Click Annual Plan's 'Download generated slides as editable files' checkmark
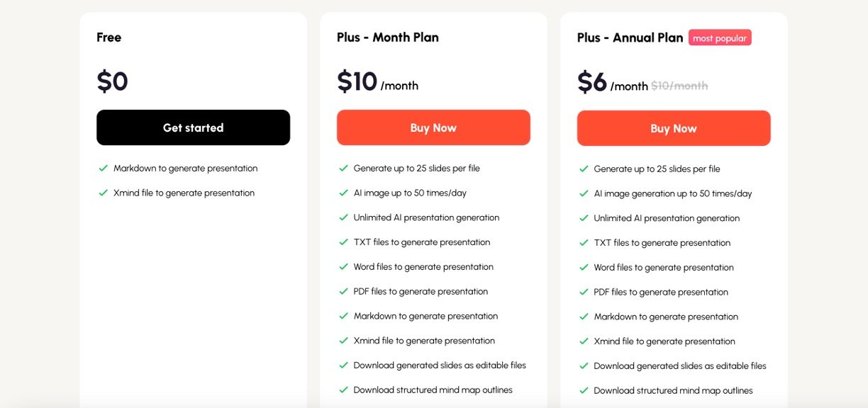 [x=584, y=366]
